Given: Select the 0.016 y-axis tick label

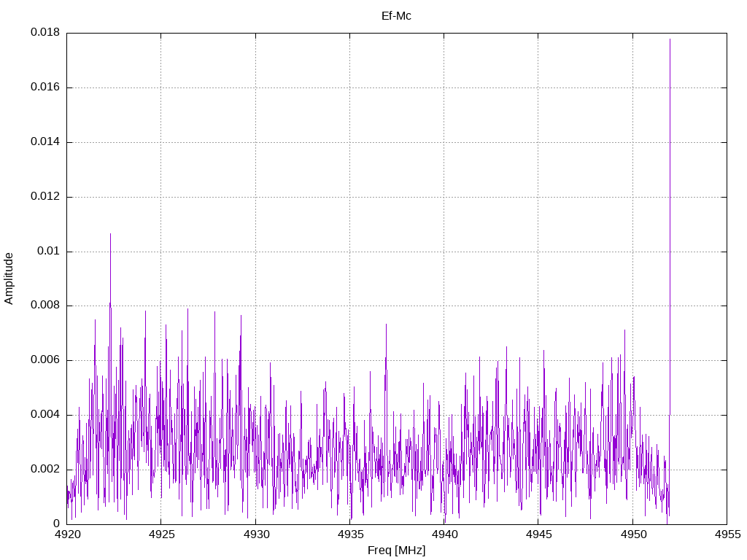Looking at the screenshot, I should tap(44, 87).
